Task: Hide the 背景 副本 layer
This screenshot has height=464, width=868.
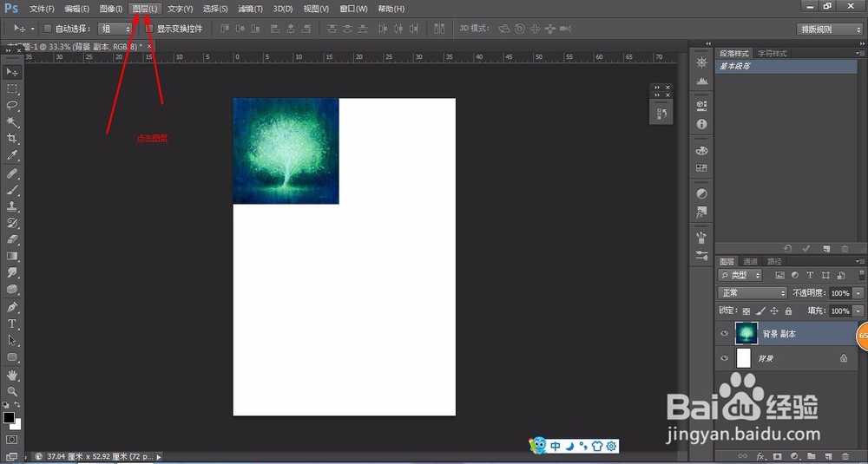Action: (724, 334)
